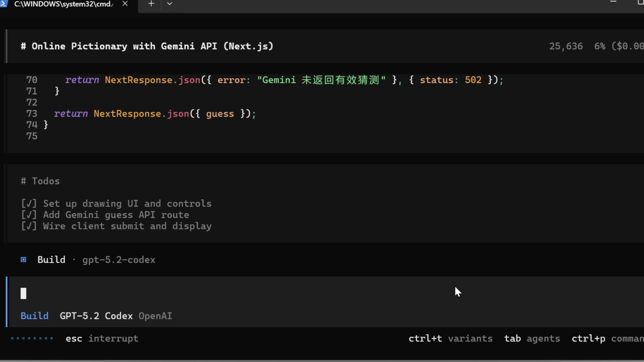Select the GPT-5.2 Codex model label
The height and width of the screenshot is (362, 644).
[x=96, y=316]
